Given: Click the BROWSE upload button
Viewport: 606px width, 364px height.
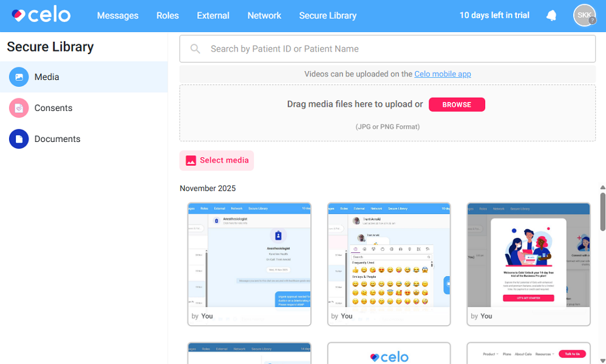Looking at the screenshot, I should coord(457,104).
